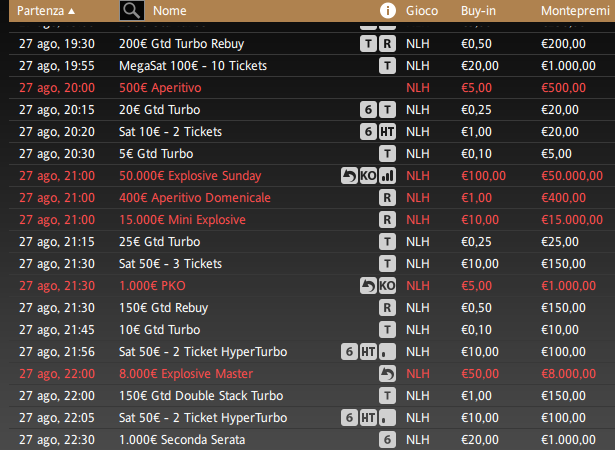Click R rebuy icon on 15.000€ Mini Explosive
615x450 pixels.
[x=388, y=220]
